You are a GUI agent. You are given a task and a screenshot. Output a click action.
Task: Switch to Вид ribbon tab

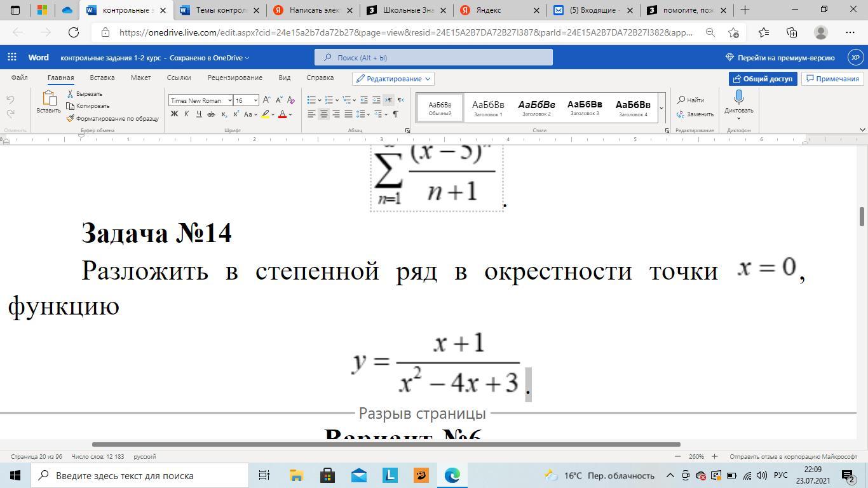coord(284,78)
